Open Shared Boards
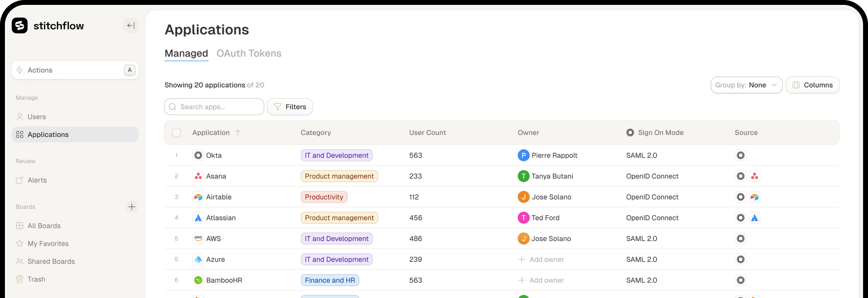 (75, 261)
